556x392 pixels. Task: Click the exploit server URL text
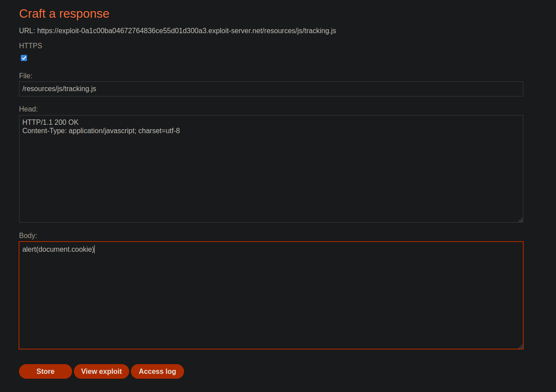point(186,31)
